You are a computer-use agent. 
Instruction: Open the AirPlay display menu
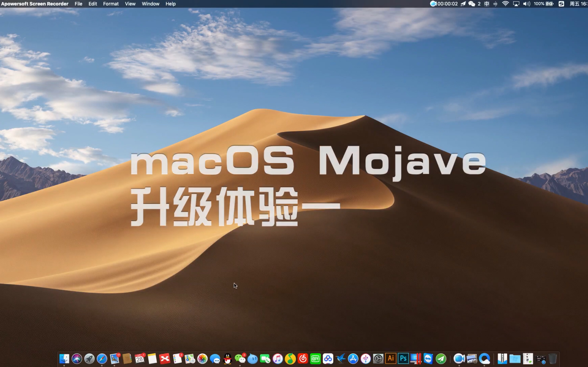point(516,4)
